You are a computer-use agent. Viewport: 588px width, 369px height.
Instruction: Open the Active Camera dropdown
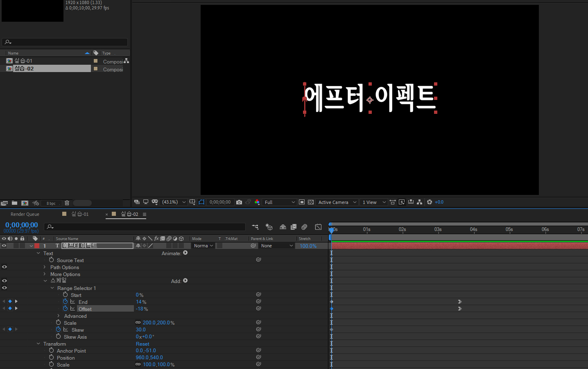[x=337, y=202]
